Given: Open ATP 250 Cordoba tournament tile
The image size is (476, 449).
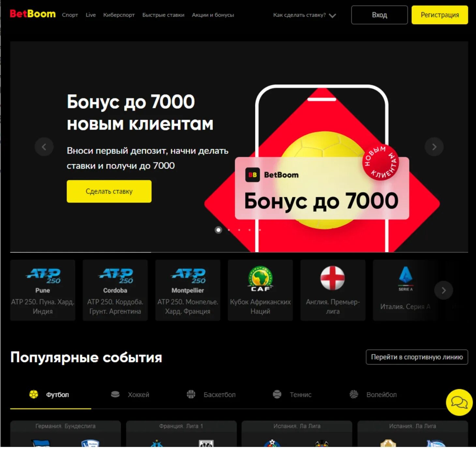Looking at the screenshot, I should [x=115, y=290].
